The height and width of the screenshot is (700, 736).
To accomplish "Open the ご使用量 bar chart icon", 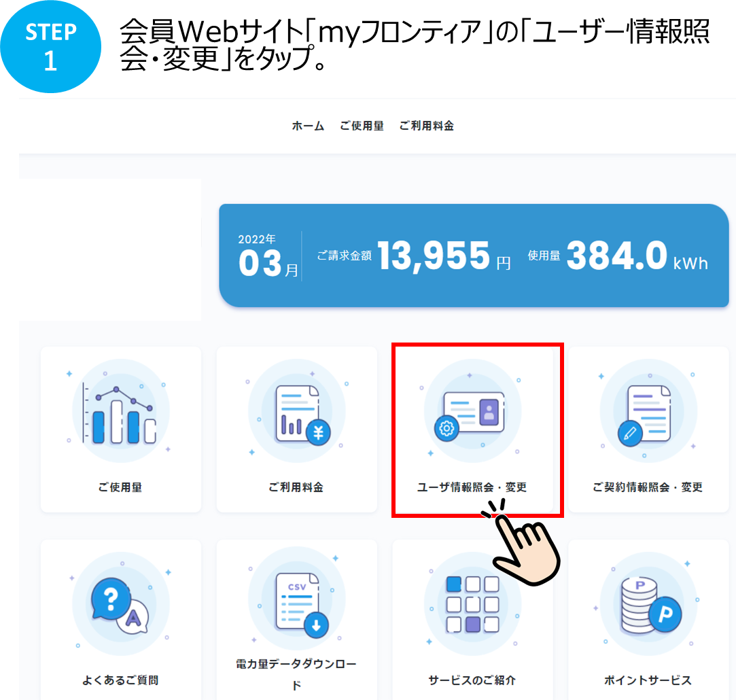I will click(x=120, y=410).
